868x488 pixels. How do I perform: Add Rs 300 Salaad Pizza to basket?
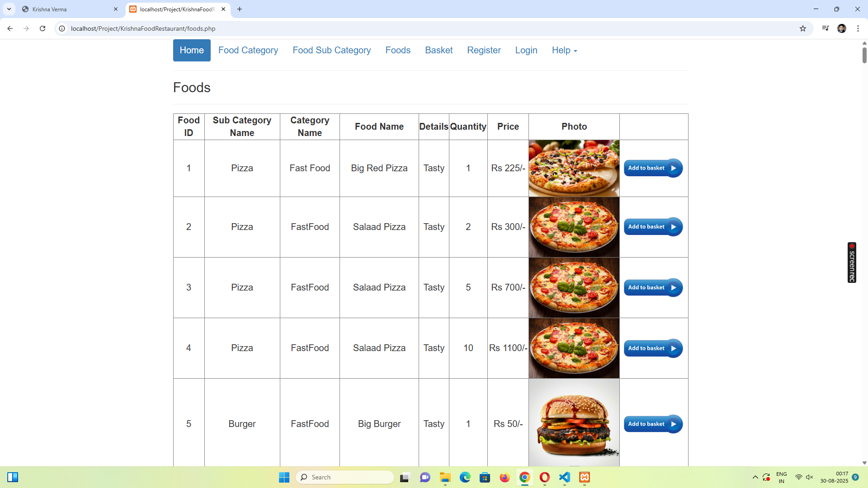[x=653, y=227]
